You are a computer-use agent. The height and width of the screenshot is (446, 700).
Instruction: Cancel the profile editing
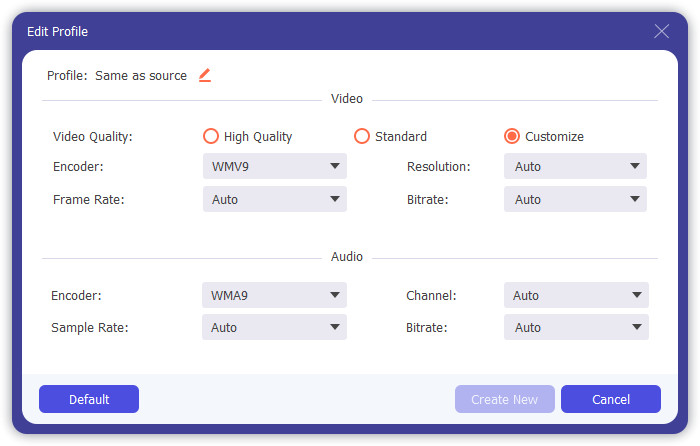click(610, 399)
